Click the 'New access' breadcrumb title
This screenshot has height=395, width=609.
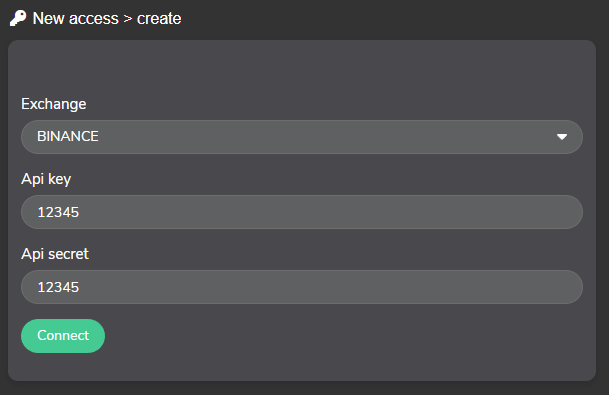coord(76,18)
